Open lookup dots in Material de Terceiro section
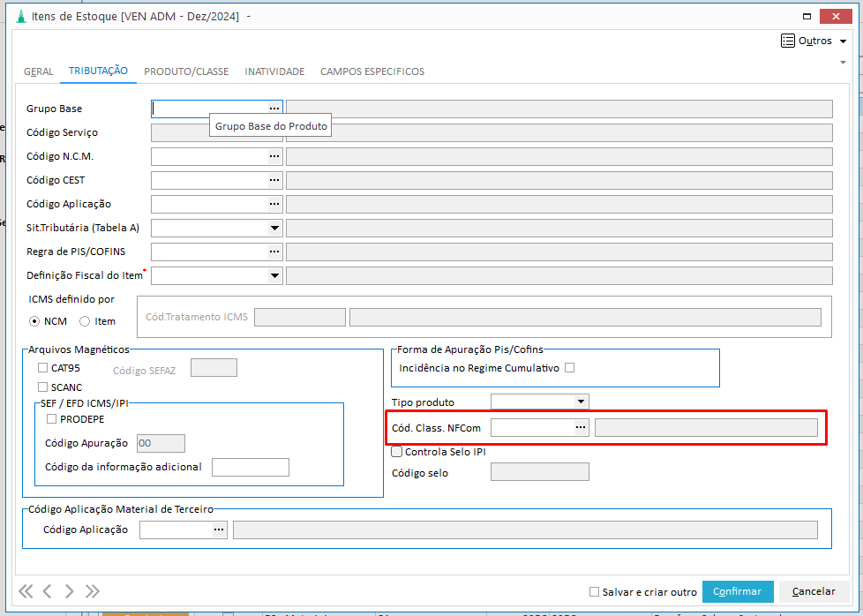Viewport: 863px width, 616px height. (219, 530)
